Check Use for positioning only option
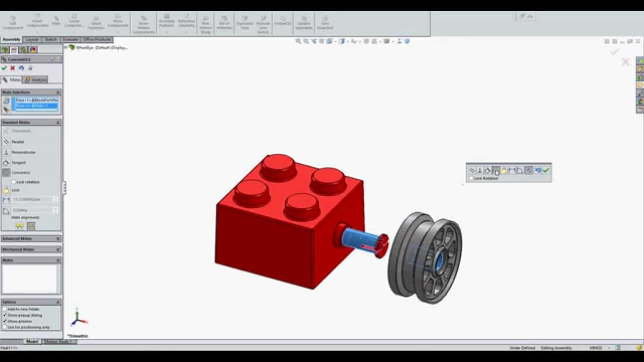The image size is (644, 362). (x=5, y=327)
